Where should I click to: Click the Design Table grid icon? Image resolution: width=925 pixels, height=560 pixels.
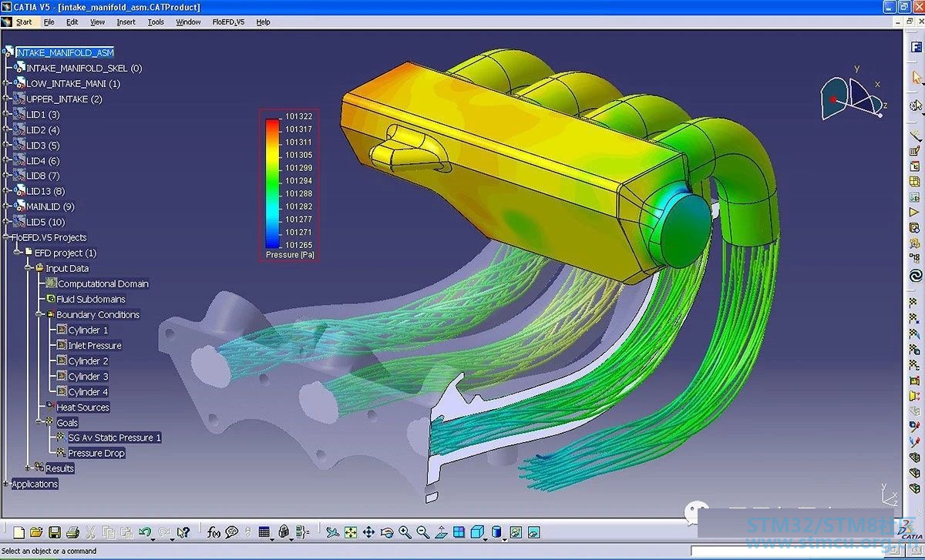264,532
